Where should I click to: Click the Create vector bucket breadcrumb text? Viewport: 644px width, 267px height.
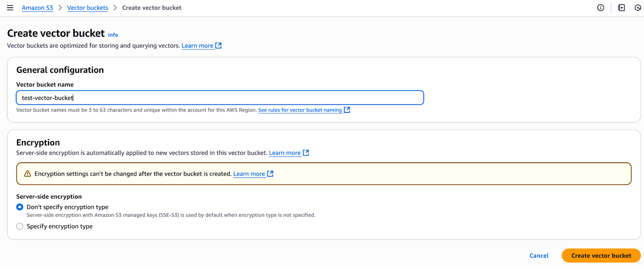pos(152,8)
